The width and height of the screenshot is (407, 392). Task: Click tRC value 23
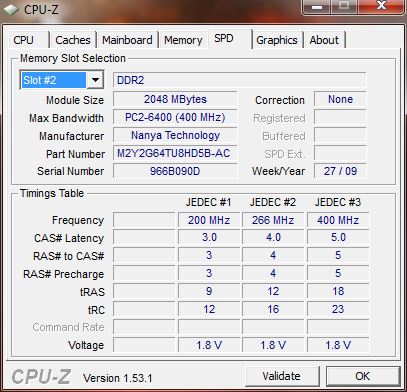click(x=338, y=309)
